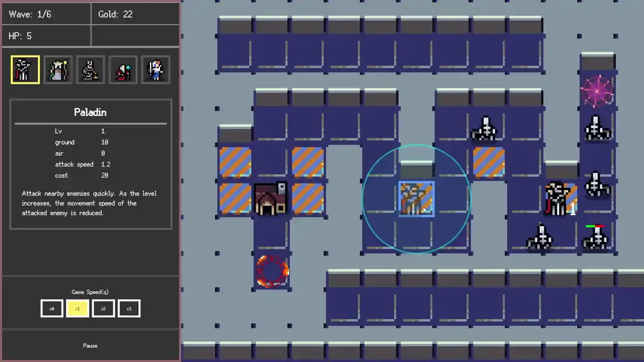
Task: Select the gray armored kneeling unit icon
Action: 91,69
